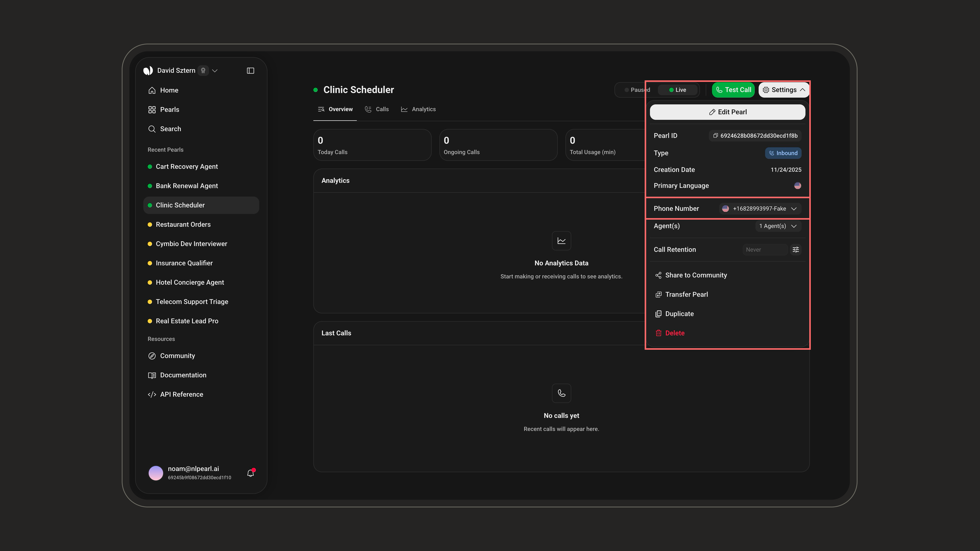Select Duplicate in the settings menu
The height and width of the screenshot is (551, 980).
tap(727, 314)
